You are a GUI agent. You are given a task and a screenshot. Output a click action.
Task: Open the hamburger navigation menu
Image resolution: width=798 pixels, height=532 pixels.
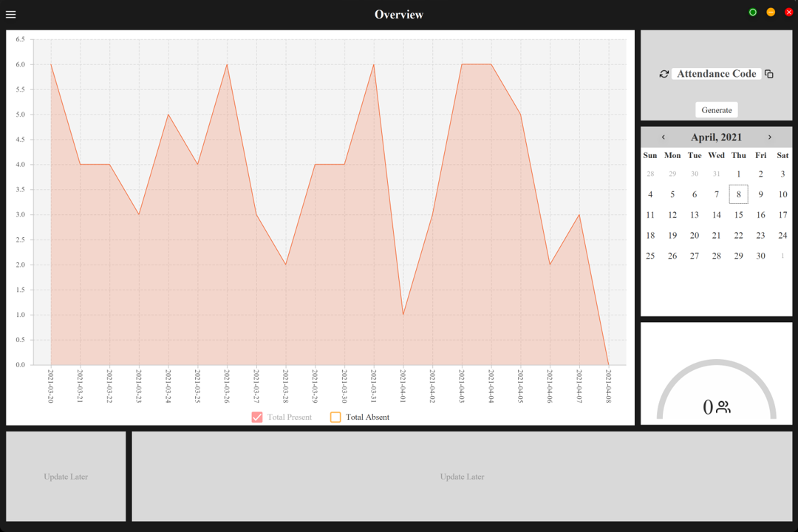pyautogui.click(x=10, y=13)
